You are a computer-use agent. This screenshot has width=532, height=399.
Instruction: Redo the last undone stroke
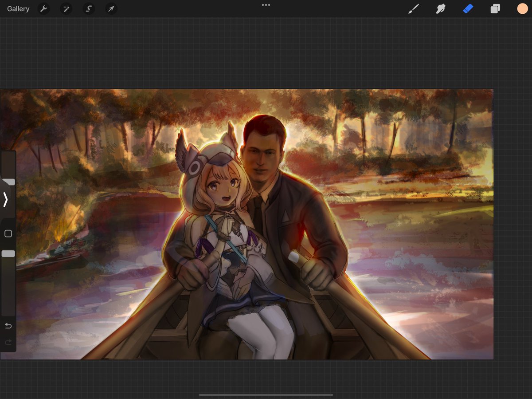click(x=8, y=342)
